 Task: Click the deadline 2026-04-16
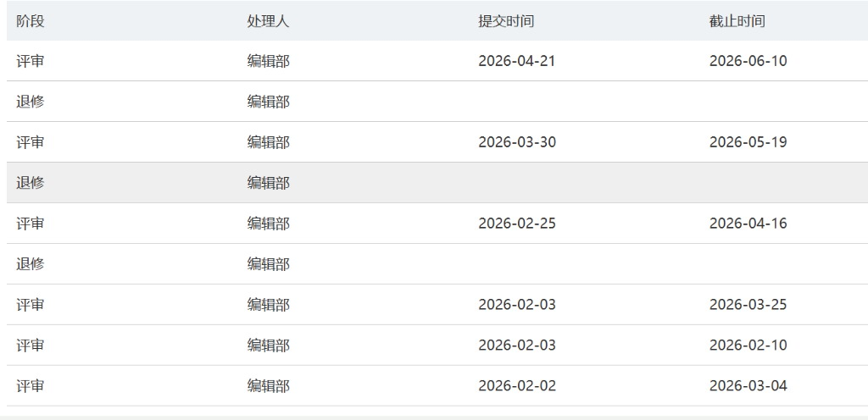pyautogui.click(x=748, y=224)
